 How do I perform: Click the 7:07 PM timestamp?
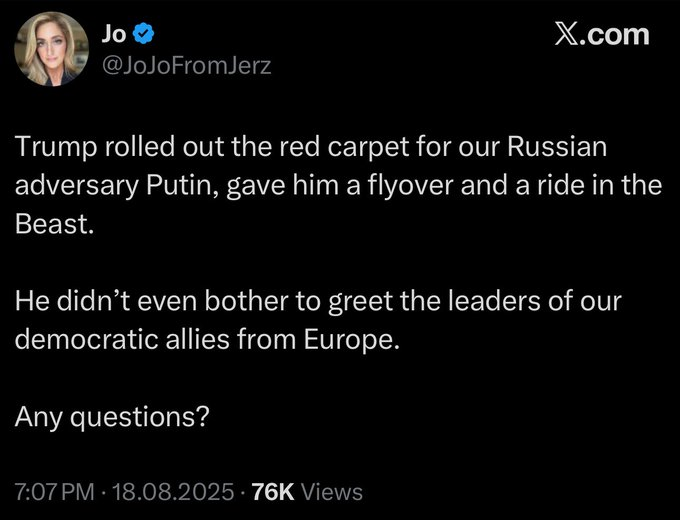(54, 492)
